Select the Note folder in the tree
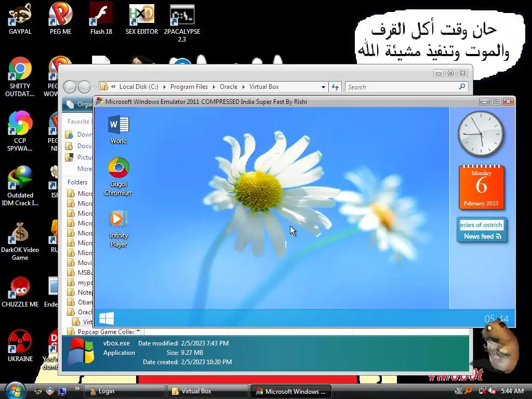This screenshot has height=399, width=532. tap(80, 292)
